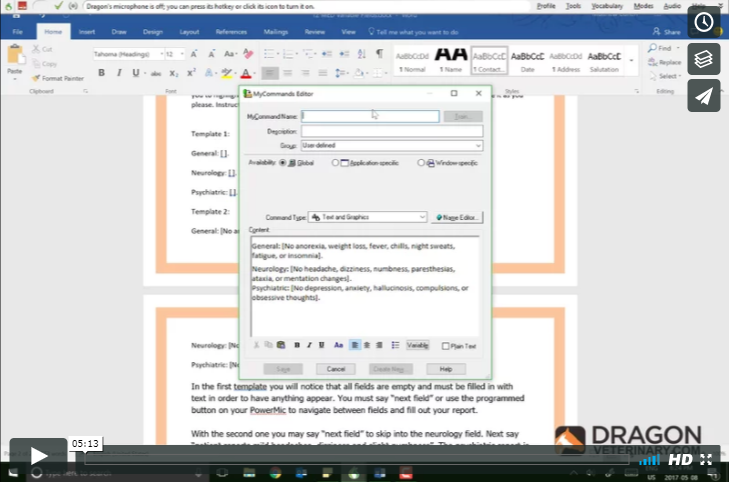Click Help button in MyCommands Editor
729x482 pixels.
pos(446,369)
